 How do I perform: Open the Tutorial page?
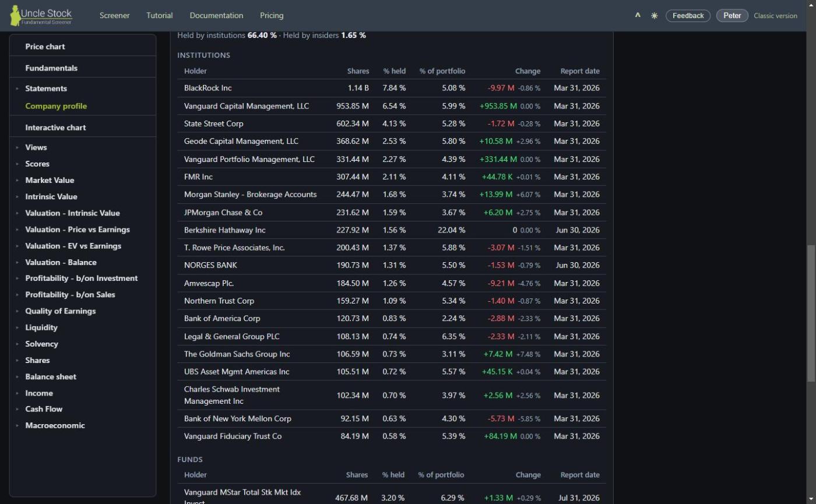coord(159,16)
